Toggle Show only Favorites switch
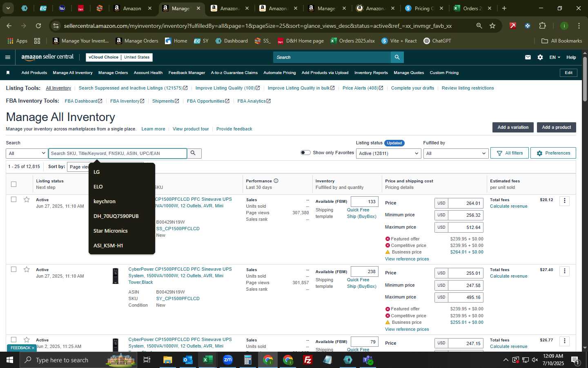Viewport: 588px width, 368px height. click(x=305, y=153)
